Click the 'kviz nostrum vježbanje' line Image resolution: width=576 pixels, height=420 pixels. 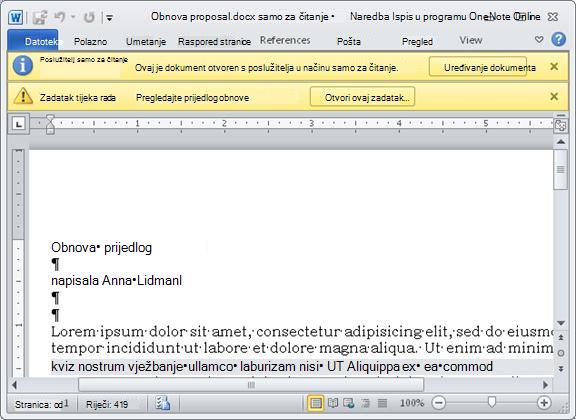(x=272, y=366)
